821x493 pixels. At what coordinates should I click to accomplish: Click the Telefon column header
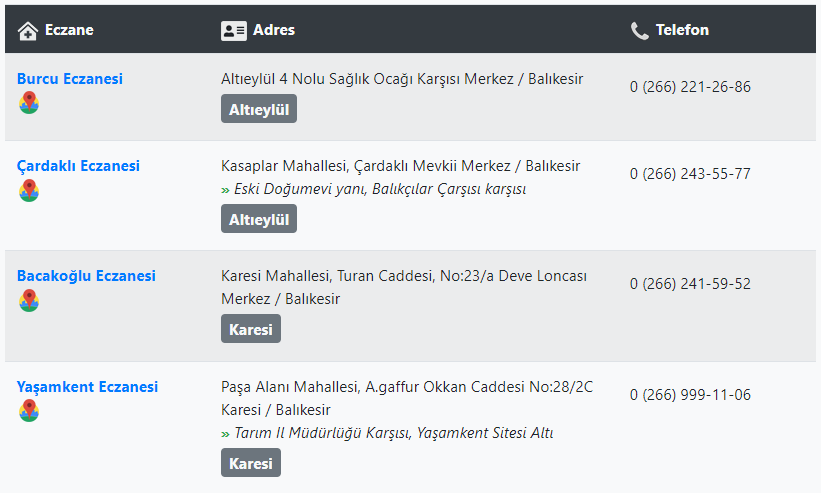click(x=682, y=30)
